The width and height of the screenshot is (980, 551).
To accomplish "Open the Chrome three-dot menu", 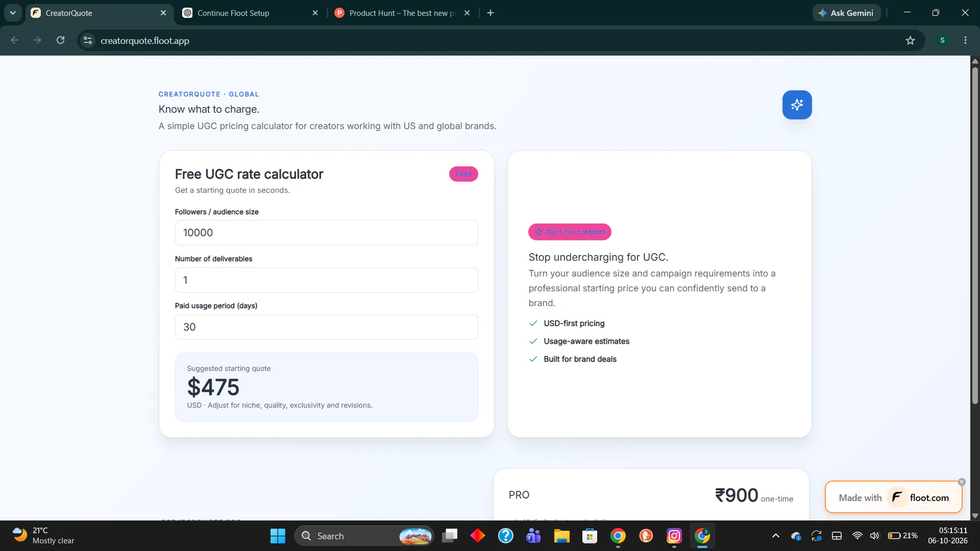I will pyautogui.click(x=965, y=40).
